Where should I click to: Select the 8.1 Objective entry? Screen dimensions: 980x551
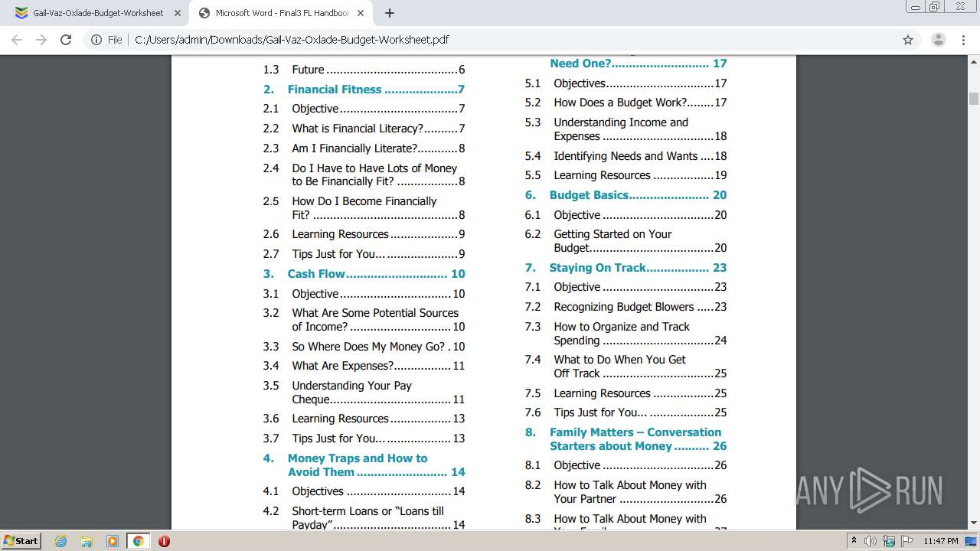626,465
